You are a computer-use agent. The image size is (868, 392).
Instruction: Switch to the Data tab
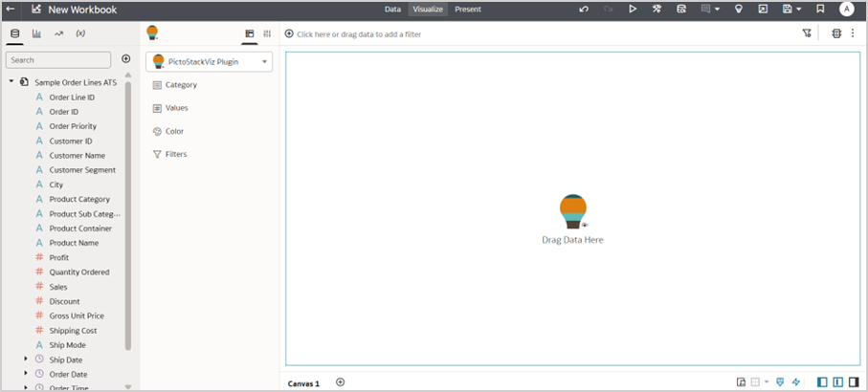[392, 10]
